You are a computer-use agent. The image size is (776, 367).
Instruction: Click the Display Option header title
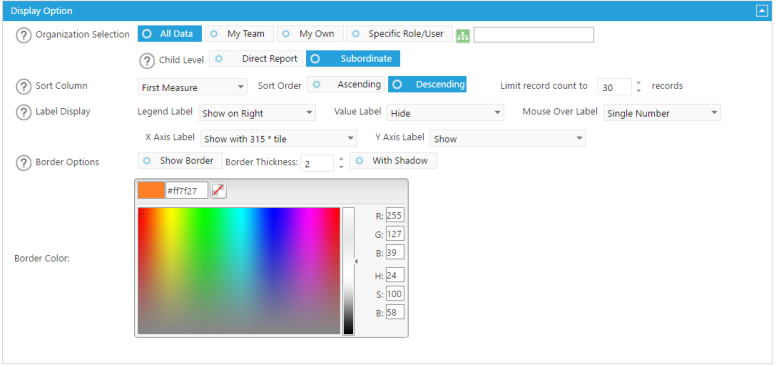[41, 11]
